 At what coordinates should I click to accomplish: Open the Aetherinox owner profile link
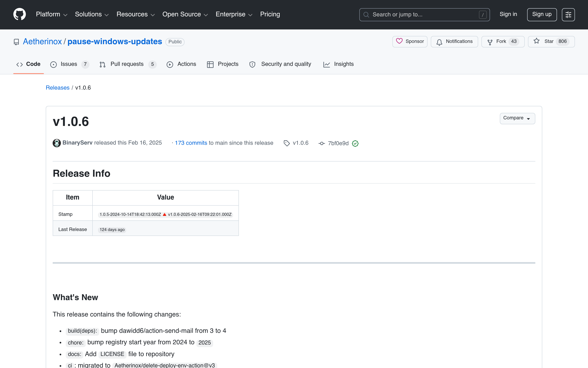pyautogui.click(x=42, y=42)
